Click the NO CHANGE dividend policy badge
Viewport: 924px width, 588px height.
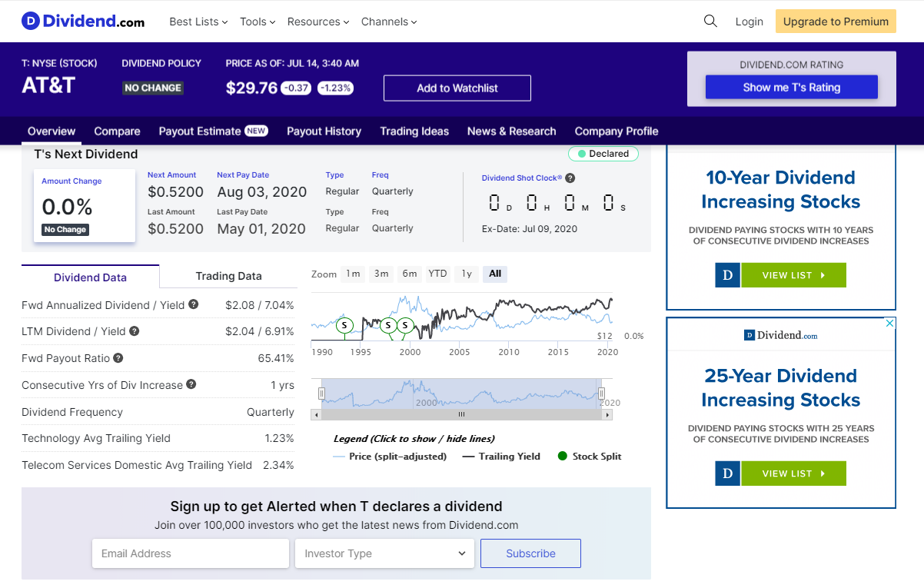point(153,88)
